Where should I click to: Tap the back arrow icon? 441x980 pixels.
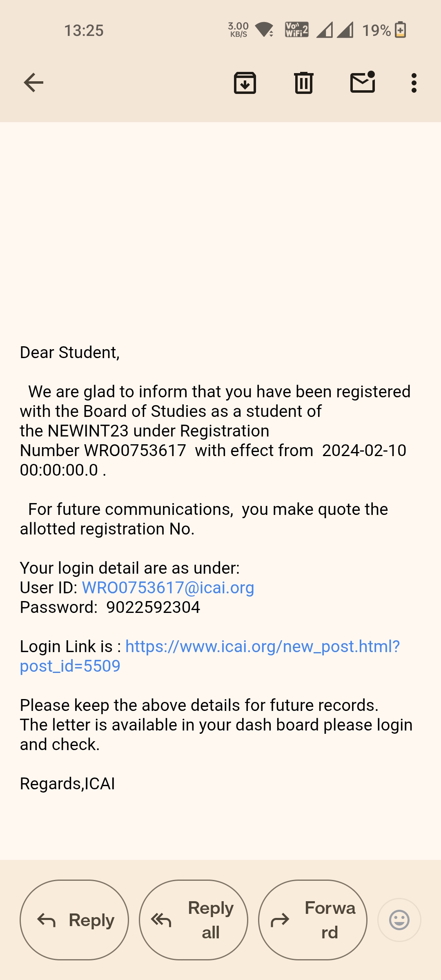point(33,83)
